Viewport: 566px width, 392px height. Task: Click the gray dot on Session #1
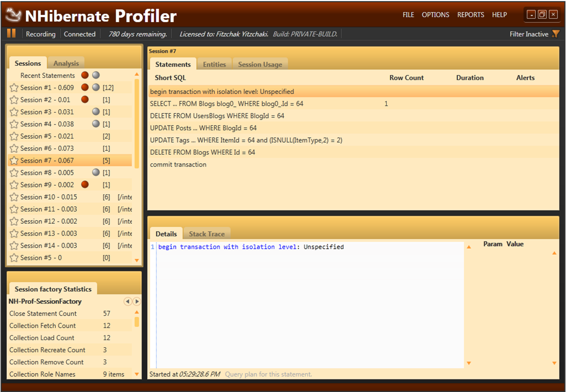point(96,87)
